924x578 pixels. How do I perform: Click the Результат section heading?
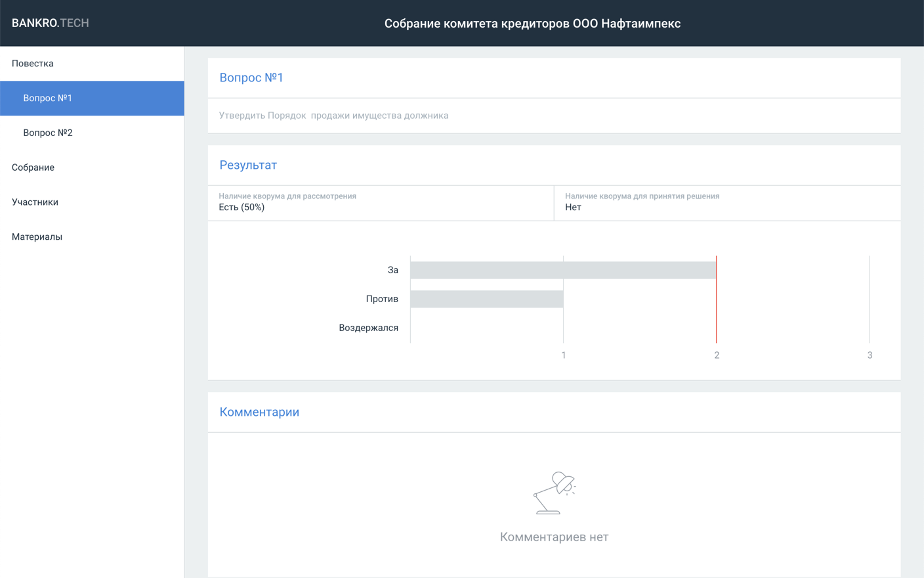point(248,165)
